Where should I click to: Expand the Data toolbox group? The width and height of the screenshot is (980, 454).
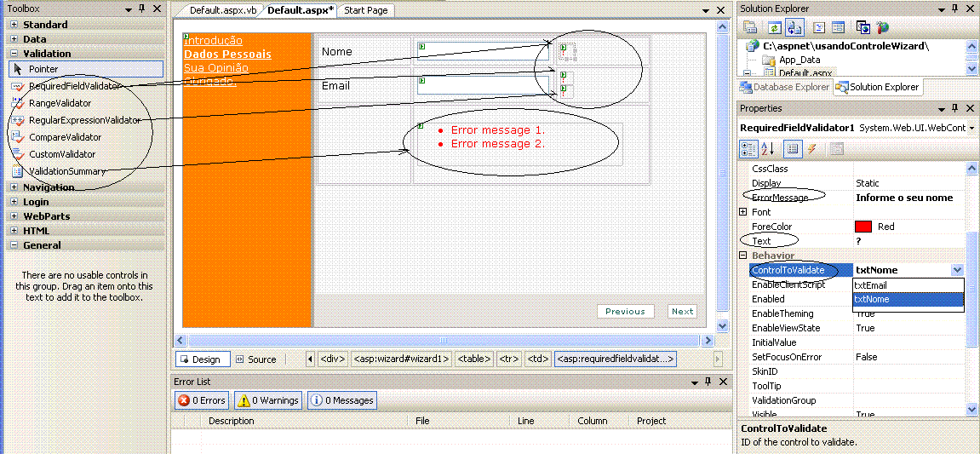coord(14,39)
